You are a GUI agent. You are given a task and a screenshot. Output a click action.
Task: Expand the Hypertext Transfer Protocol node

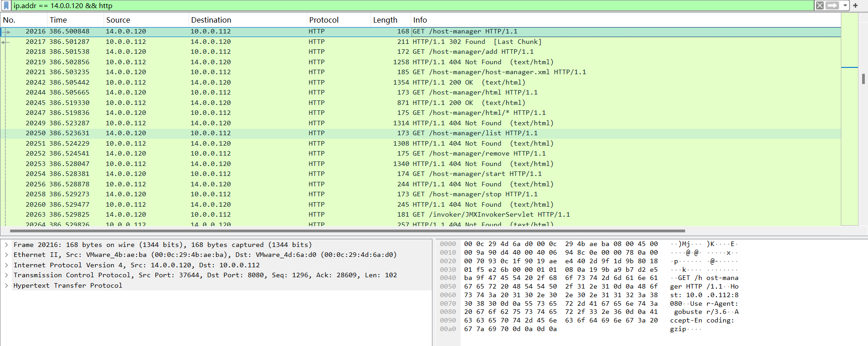(6, 285)
